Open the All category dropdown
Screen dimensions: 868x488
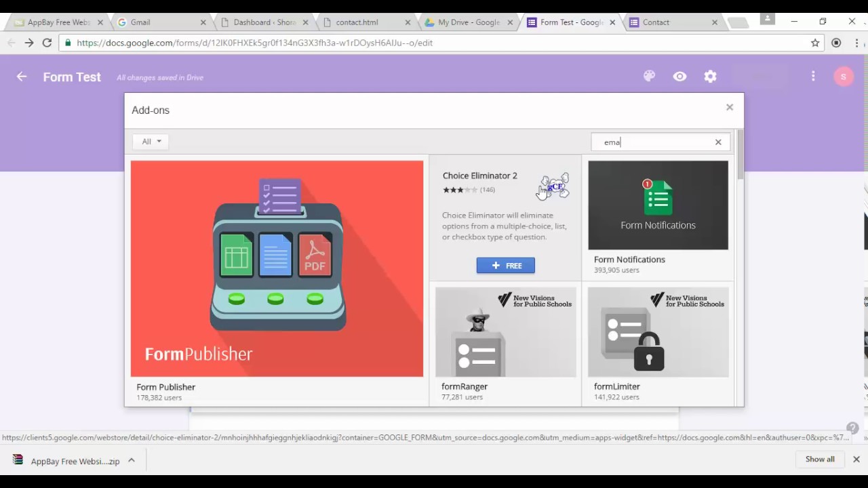[151, 142]
